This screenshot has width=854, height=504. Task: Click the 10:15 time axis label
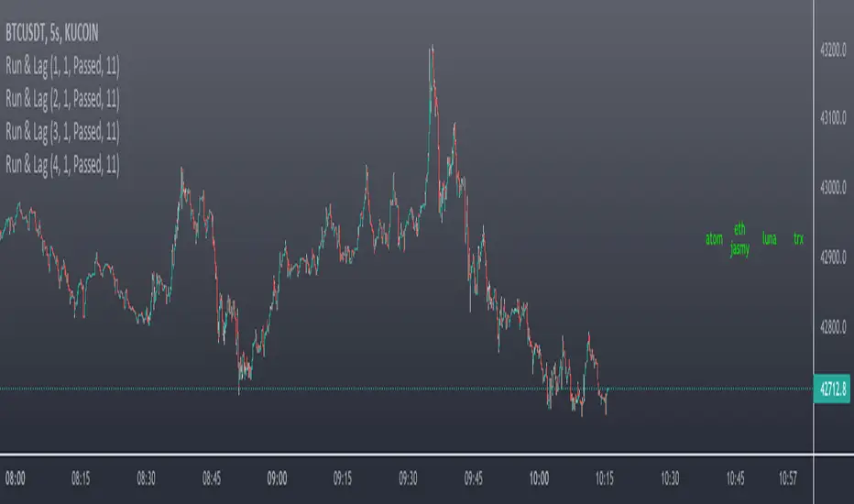pos(604,478)
